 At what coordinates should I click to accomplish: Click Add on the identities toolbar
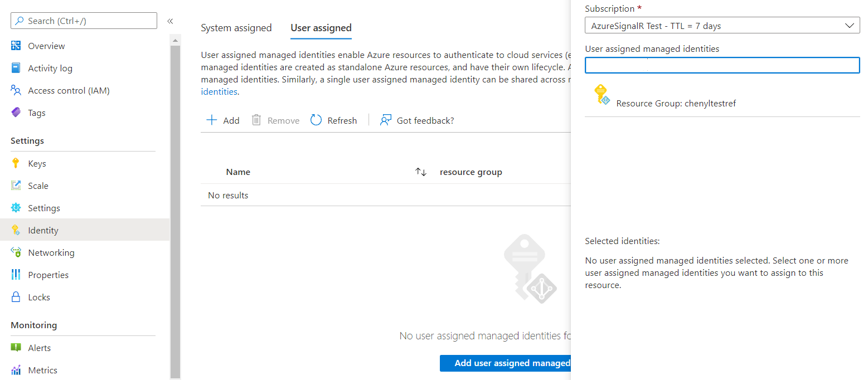pyautogui.click(x=222, y=120)
